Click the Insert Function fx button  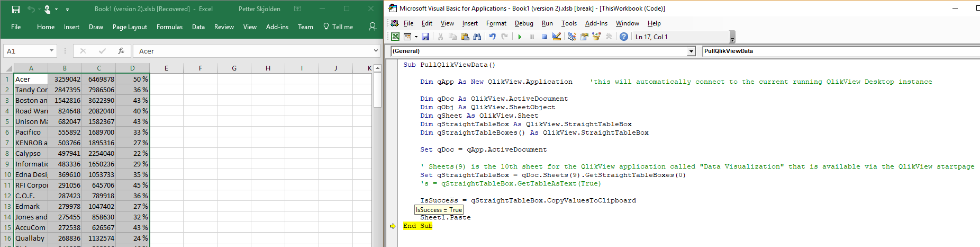121,51
